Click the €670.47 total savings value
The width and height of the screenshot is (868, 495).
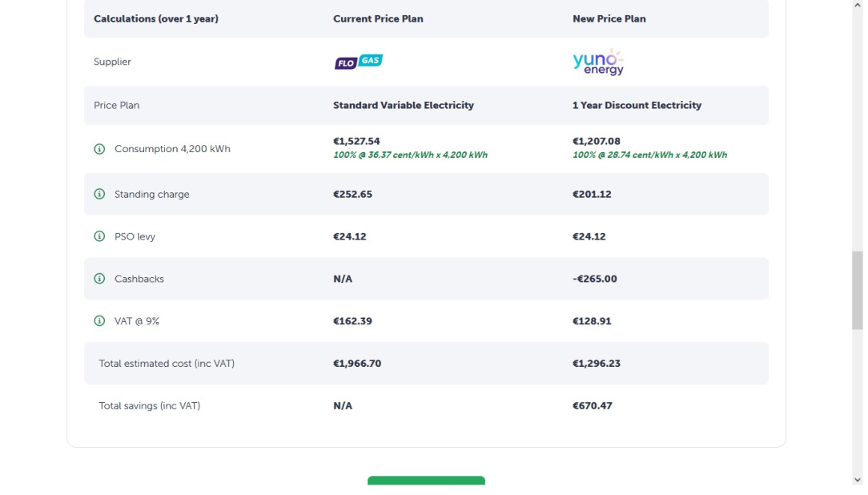tap(592, 406)
